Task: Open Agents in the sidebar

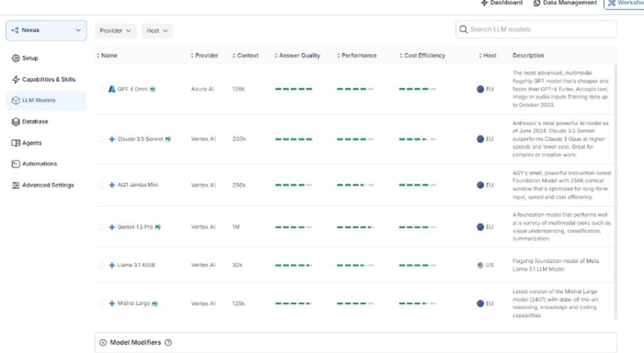Action: coord(46,143)
